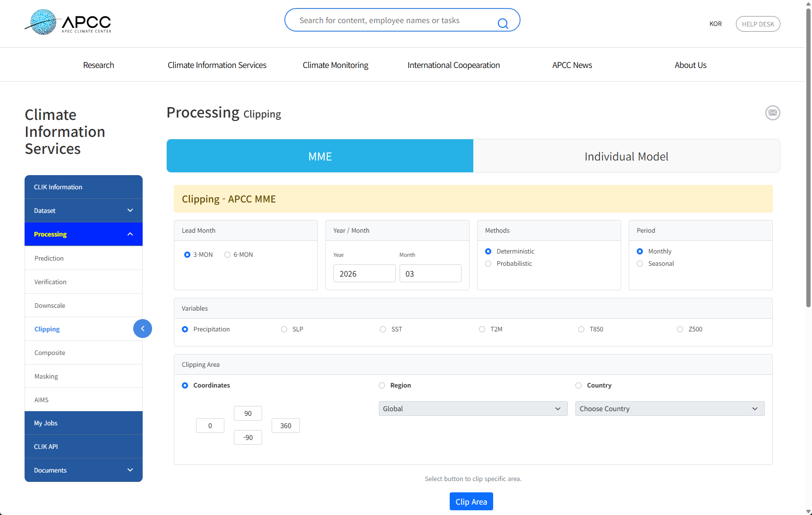Go to Downscale in sidebar
The width and height of the screenshot is (812, 515).
[84, 305]
